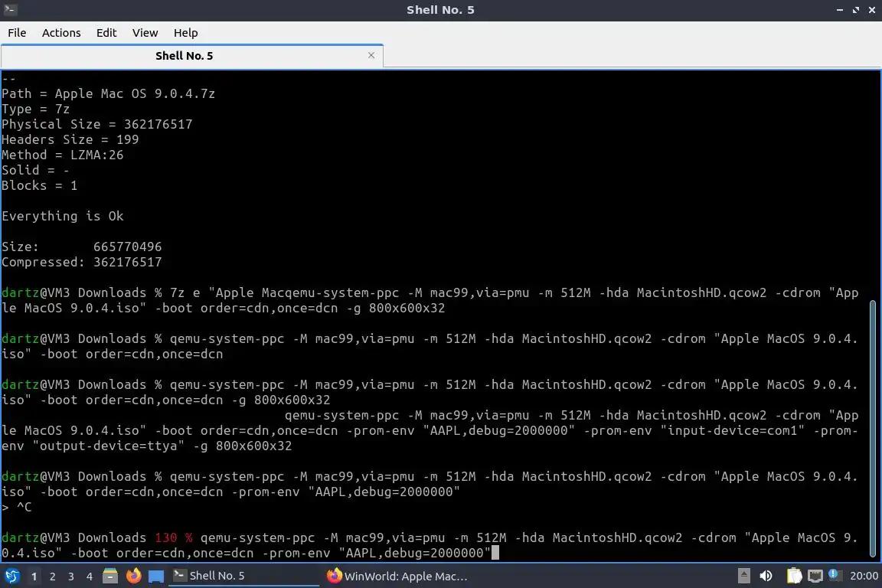Click the removable media eject tray icon
This screenshot has height=588, width=882.
pyautogui.click(x=743, y=576)
